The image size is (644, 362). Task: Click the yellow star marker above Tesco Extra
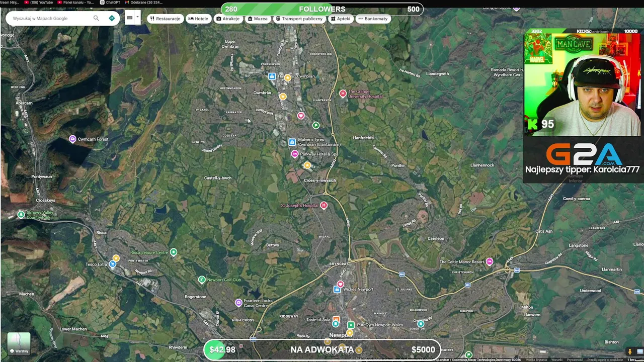(x=116, y=258)
